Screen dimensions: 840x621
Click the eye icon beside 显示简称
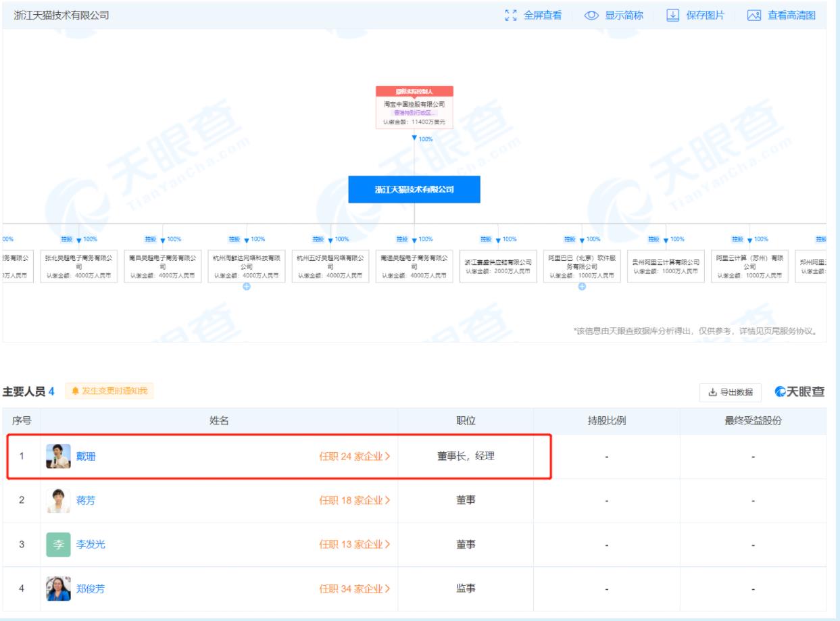592,15
